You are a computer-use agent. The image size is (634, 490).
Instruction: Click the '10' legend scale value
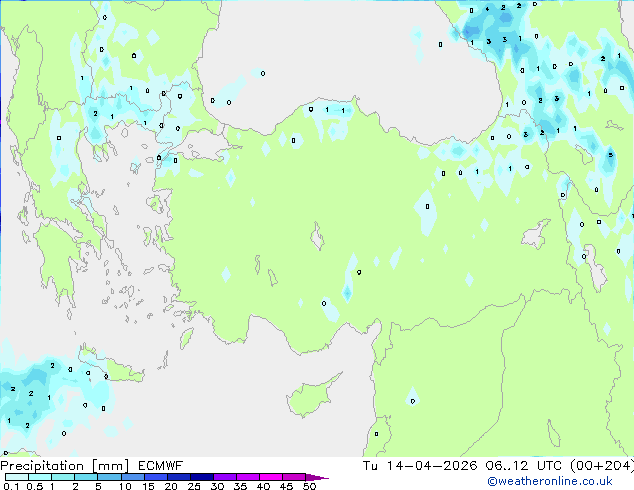125,486
